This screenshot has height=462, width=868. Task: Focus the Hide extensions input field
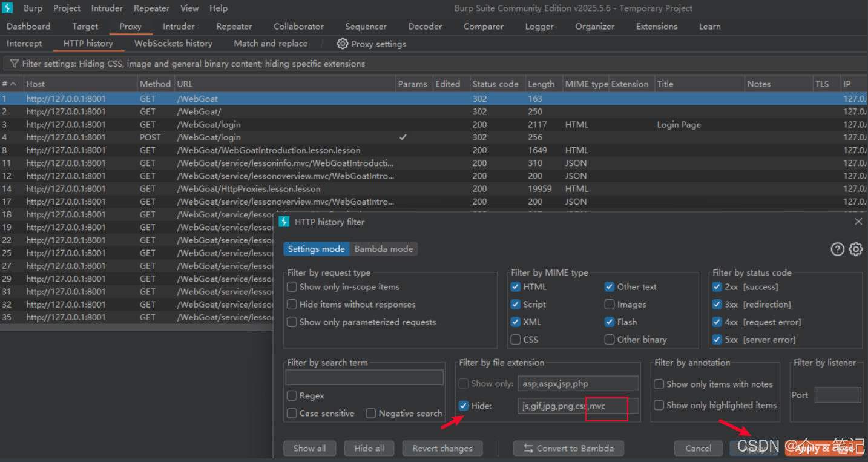click(x=578, y=406)
